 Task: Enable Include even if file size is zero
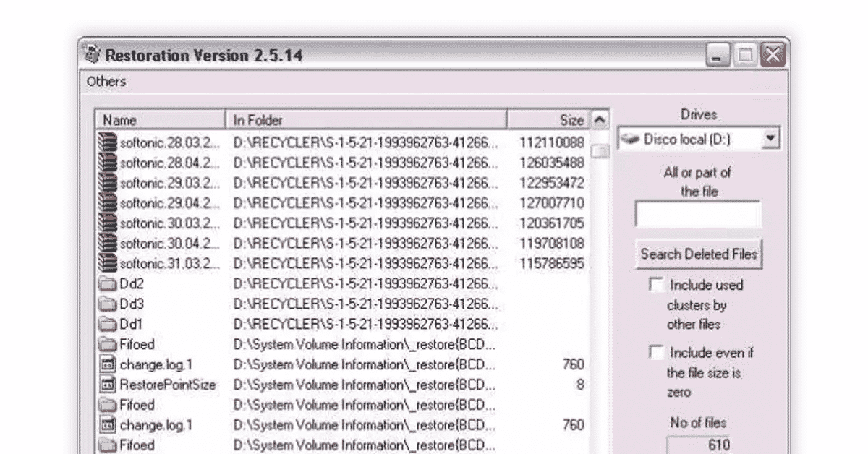(656, 352)
